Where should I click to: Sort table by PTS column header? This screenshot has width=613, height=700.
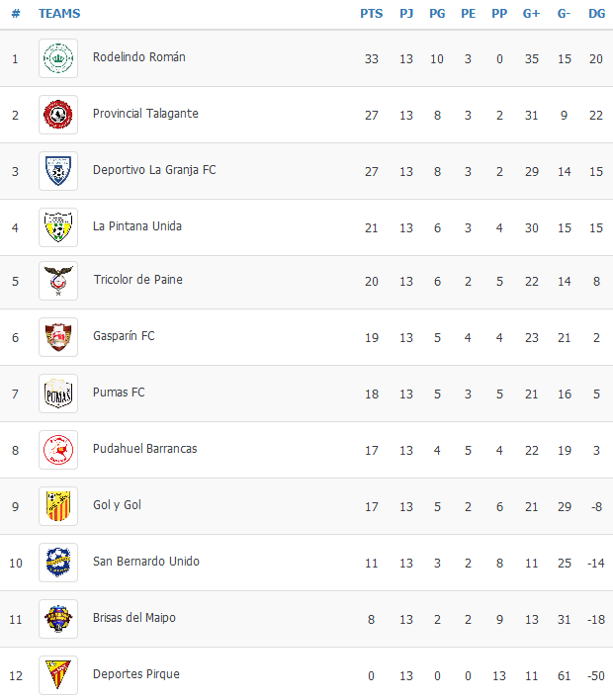coord(372,14)
